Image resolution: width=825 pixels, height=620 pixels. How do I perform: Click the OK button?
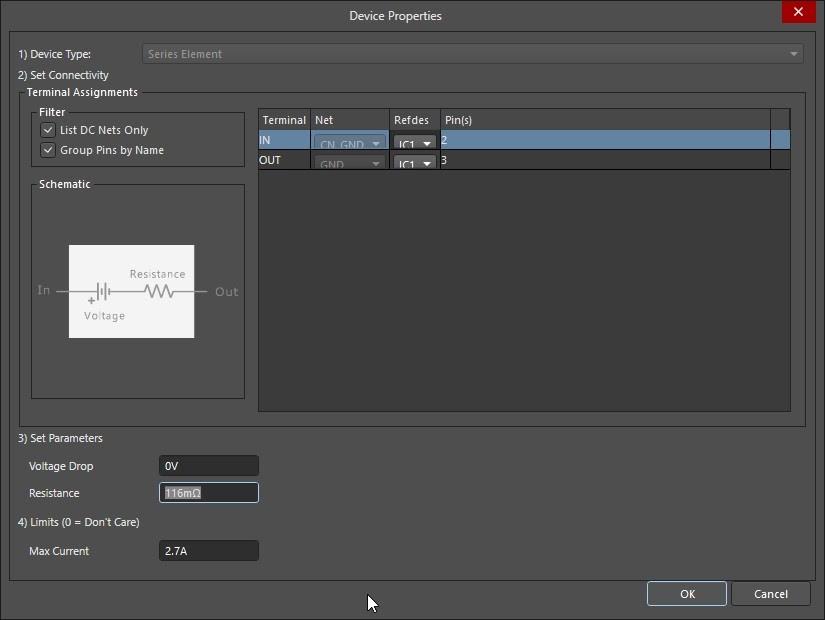(687, 594)
